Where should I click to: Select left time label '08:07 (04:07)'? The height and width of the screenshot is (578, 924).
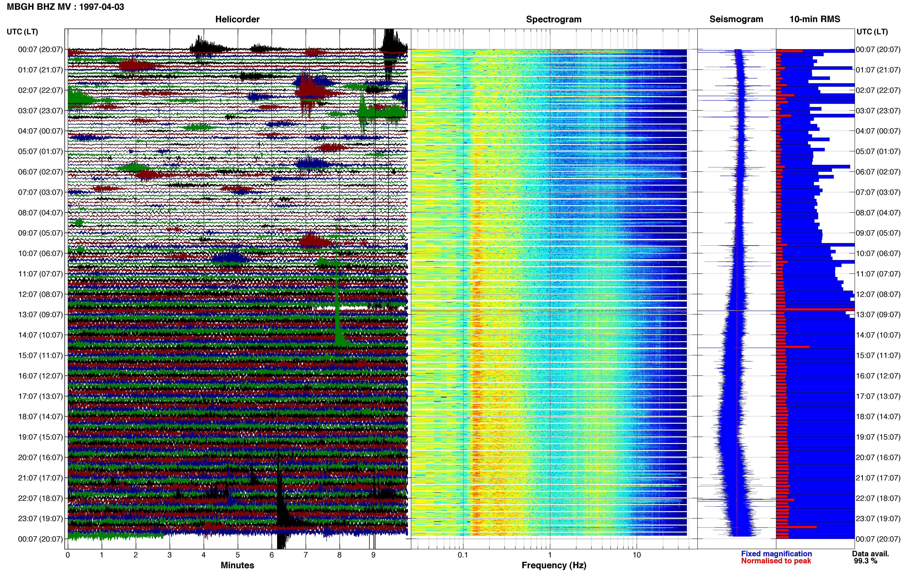click(x=41, y=212)
